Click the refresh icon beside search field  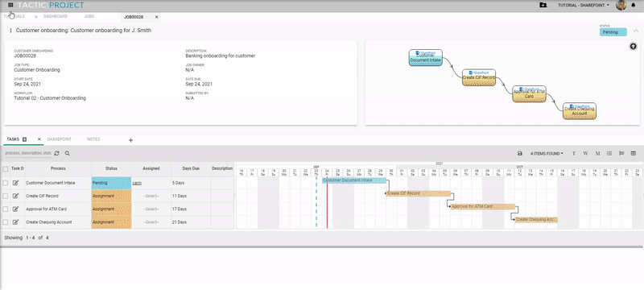[x=56, y=153]
